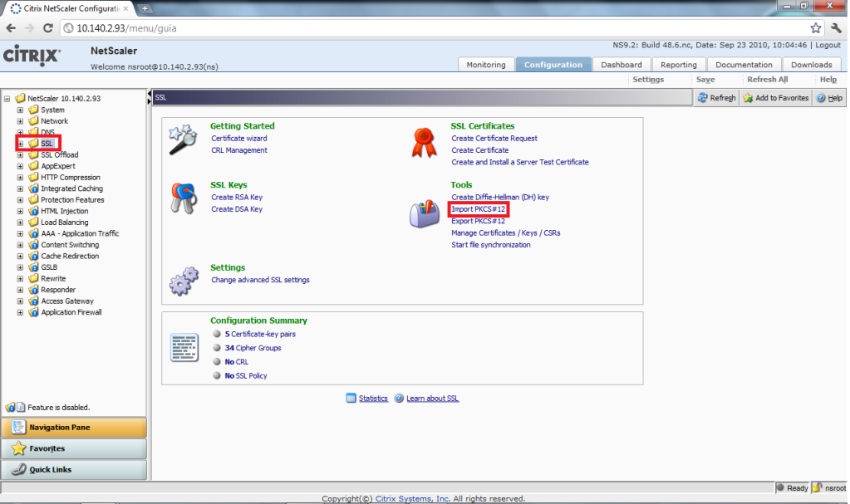The height and width of the screenshot is (504, 850).
Task: Bookmark the page with the star icon
Action: click(815, 28)
